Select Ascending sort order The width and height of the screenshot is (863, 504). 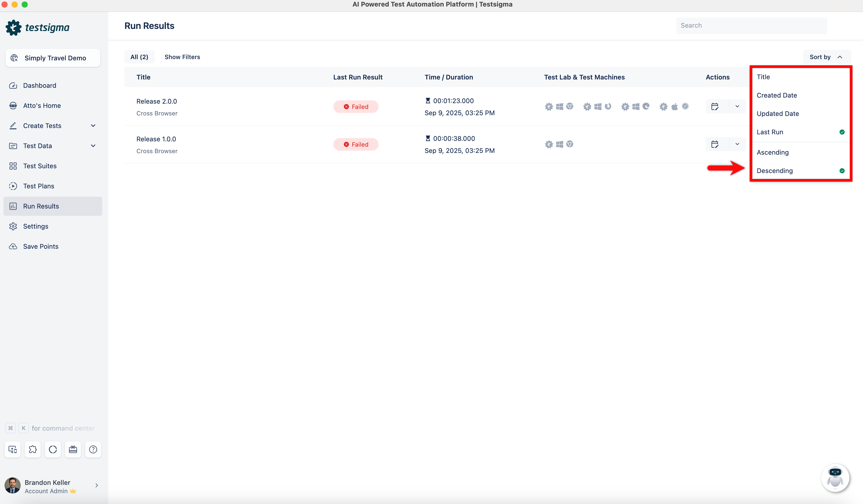[x=773, y=152]
